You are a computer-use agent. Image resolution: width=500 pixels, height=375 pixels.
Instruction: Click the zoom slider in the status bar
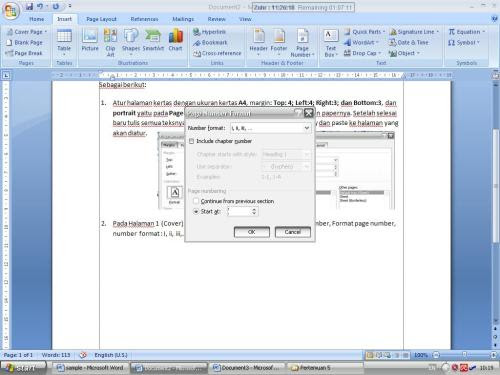pos(464,355)
